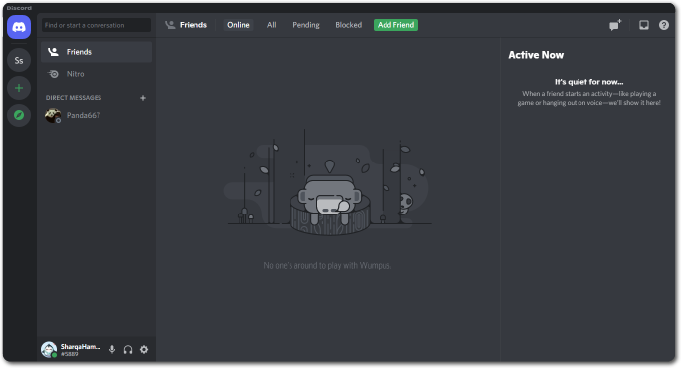Screen dimensions: 681x368
Task: Create DM with plus beside Direct Messages
Action: point(143,98)
